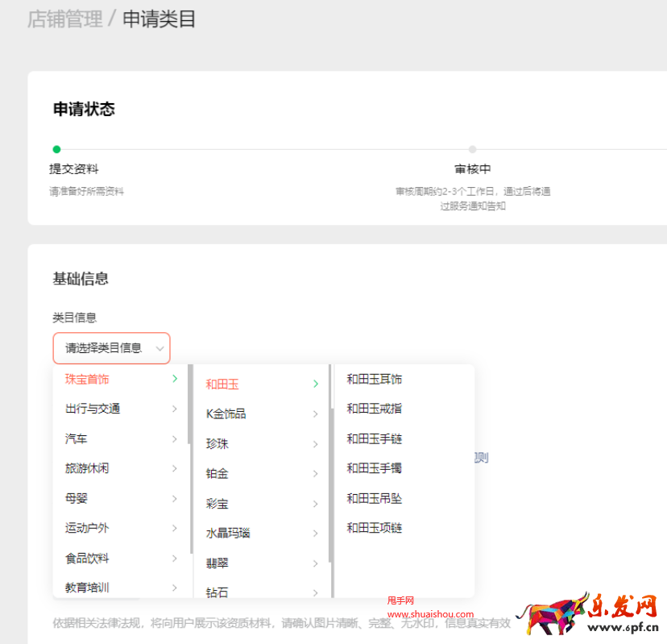
Task: Click the chevron arrow next to 水晶玛瑙
Action: pyautogui.click(x=314, y=533)
